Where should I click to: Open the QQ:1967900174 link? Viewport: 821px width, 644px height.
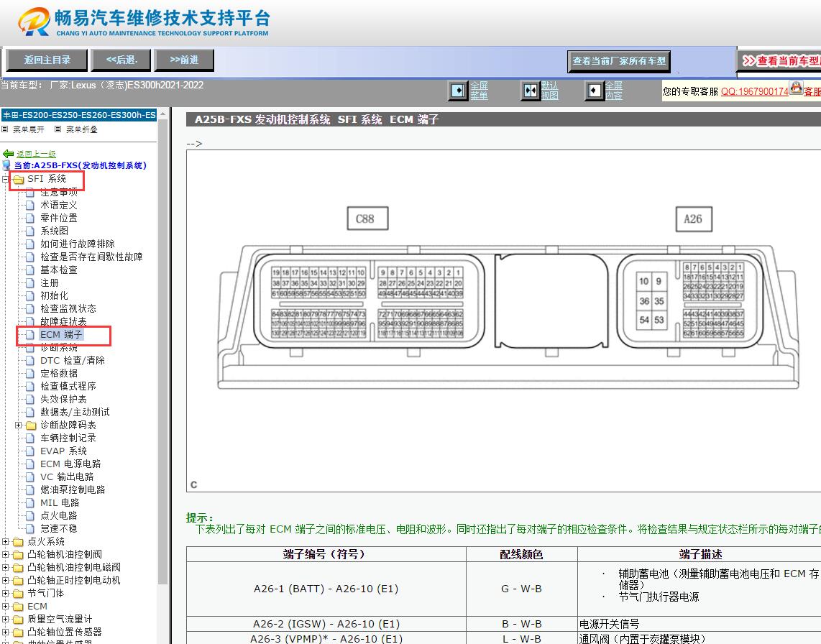click(x=755, y=91)
